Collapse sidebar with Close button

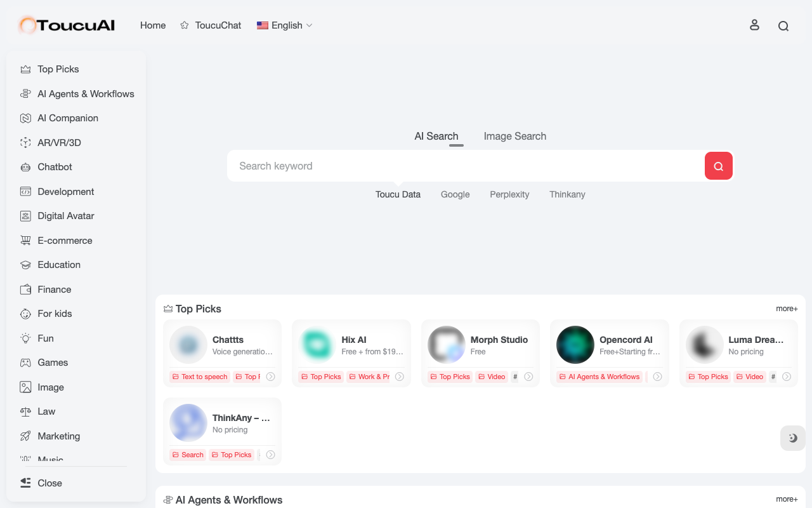click(x=41, y=483)
